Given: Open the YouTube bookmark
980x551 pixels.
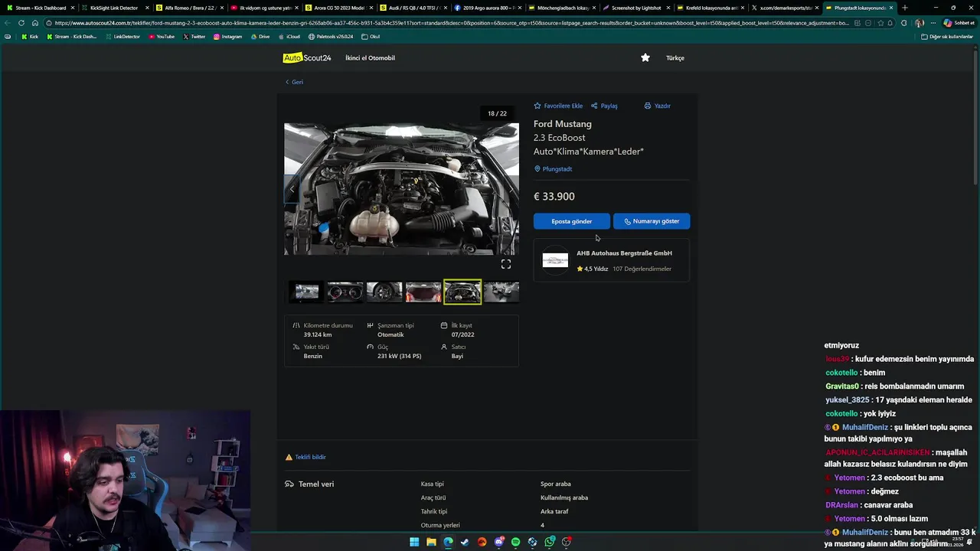Looking at the screenshot, I should tap(162, 37).
